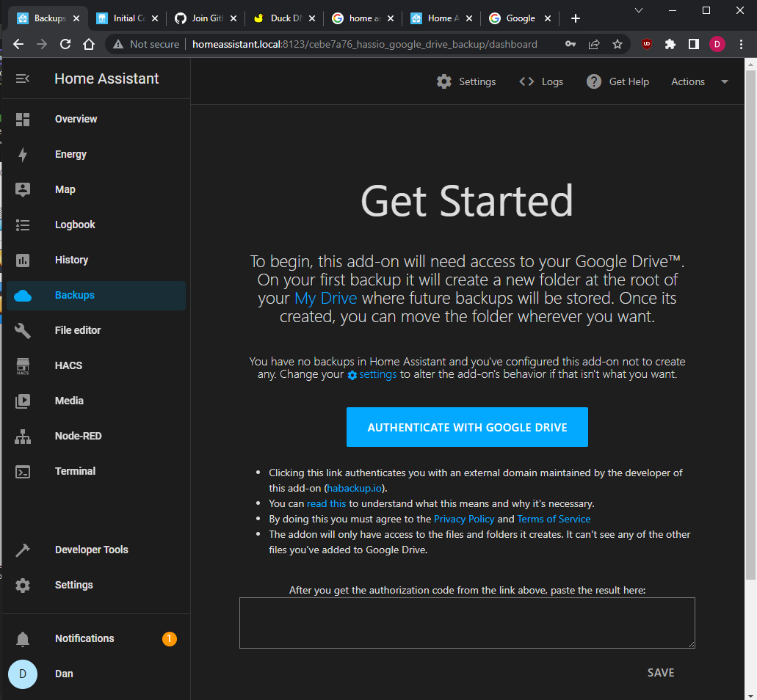This screenshot has width=757, height=700.
Task: Click the browser home icon
Action: point(89,44)
